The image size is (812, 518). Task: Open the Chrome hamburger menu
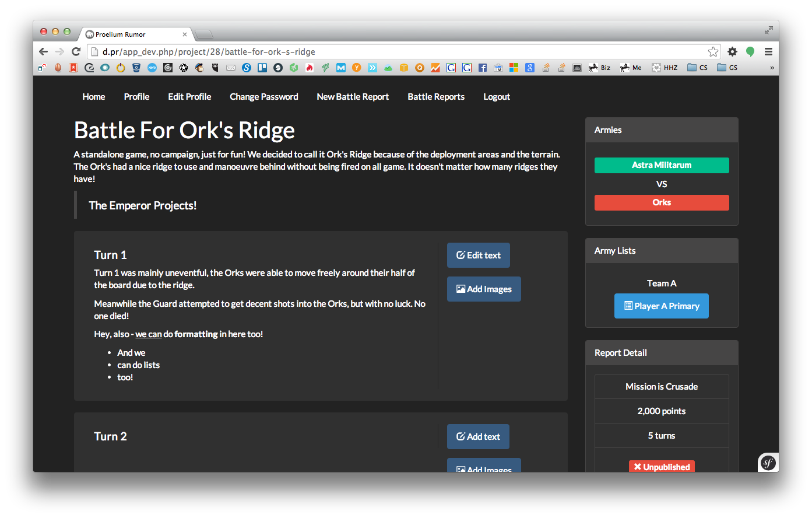[x=768, y=52]
